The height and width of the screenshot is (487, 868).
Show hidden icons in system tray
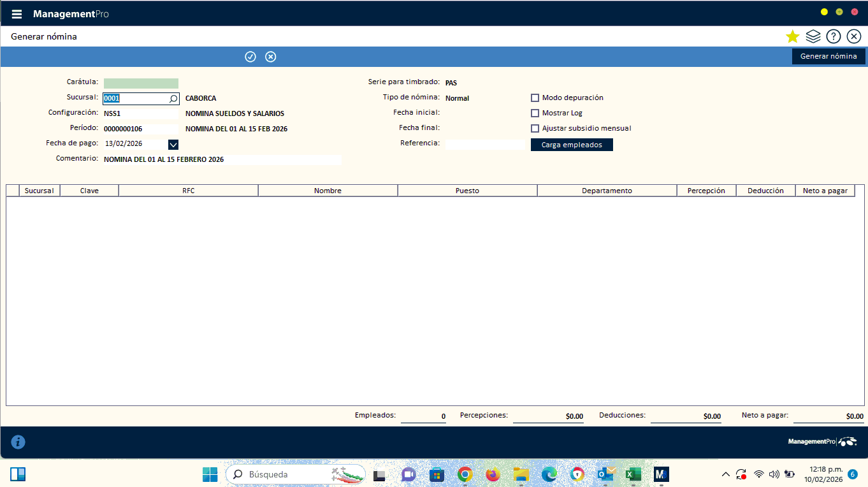click(725, 474)
